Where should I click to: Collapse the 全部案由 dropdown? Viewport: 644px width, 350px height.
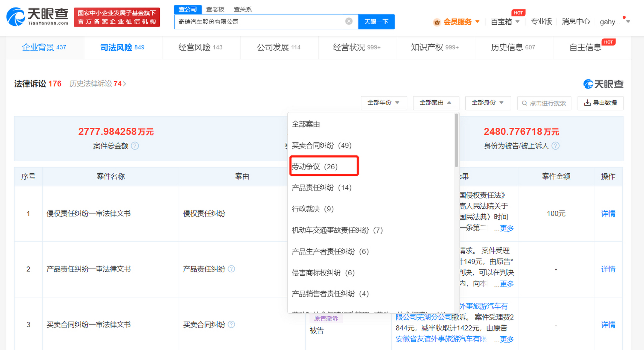436,103
